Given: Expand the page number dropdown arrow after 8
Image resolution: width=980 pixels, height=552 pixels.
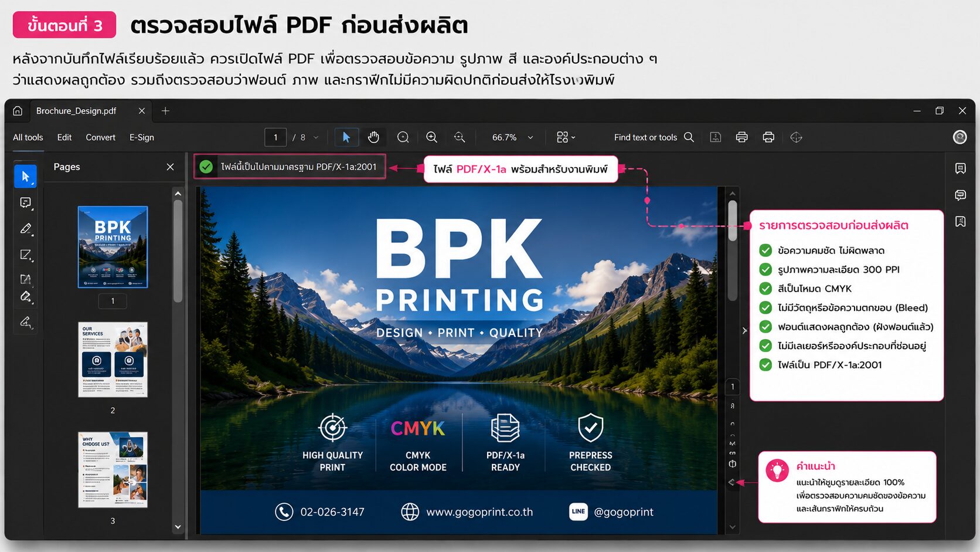Looking at the screenshot, I should pyautogui.click(x=316, y=137).
